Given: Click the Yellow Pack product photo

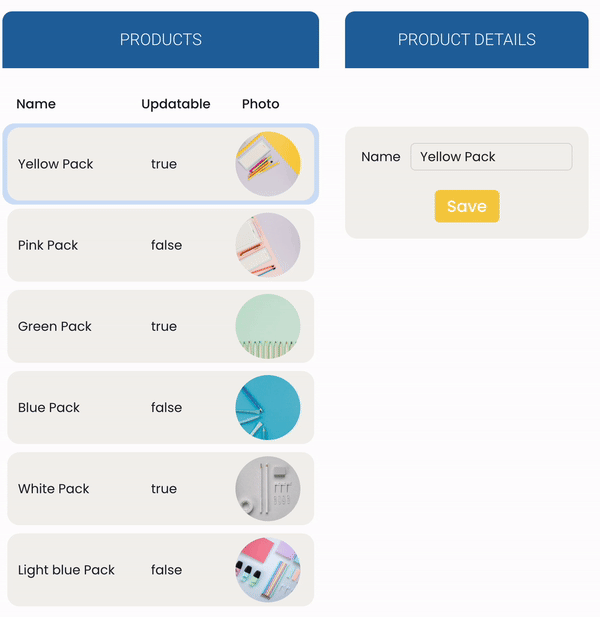Looking at the screenshot, I should [x=268, y=164].
